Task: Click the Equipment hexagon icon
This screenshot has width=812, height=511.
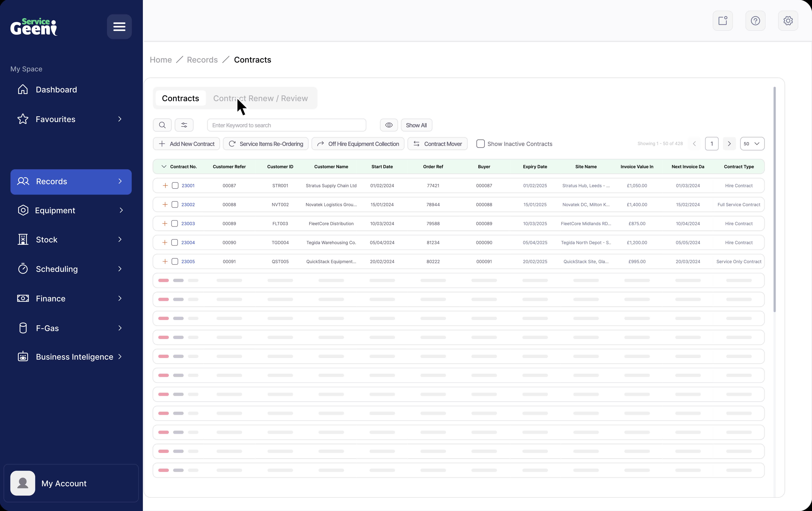Action: pos(23,210)
